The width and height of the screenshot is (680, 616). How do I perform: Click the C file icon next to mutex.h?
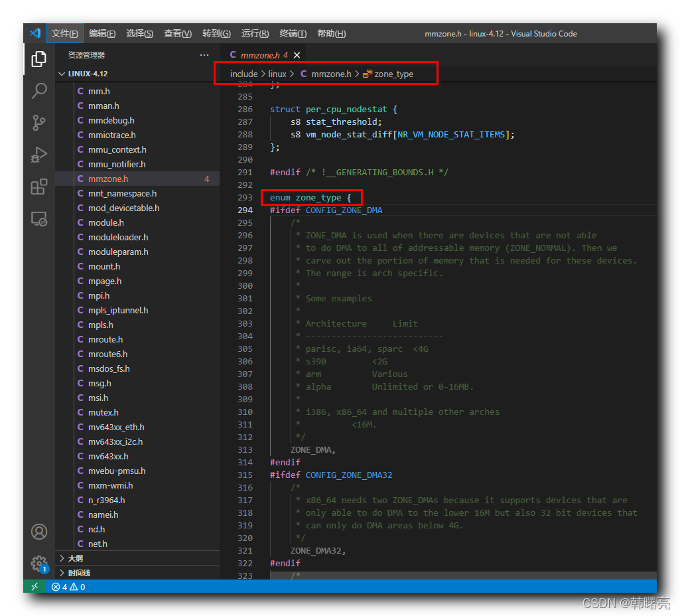[80, 412]
